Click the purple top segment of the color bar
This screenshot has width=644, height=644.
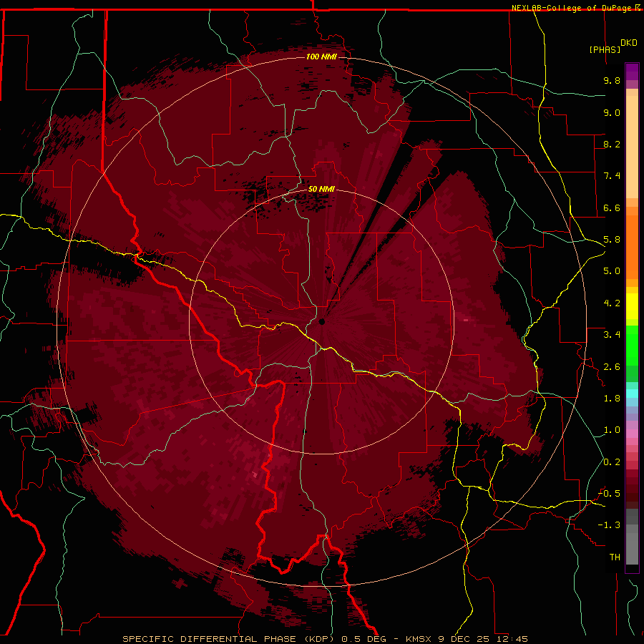pyautogui.click(x=632, y=72)
